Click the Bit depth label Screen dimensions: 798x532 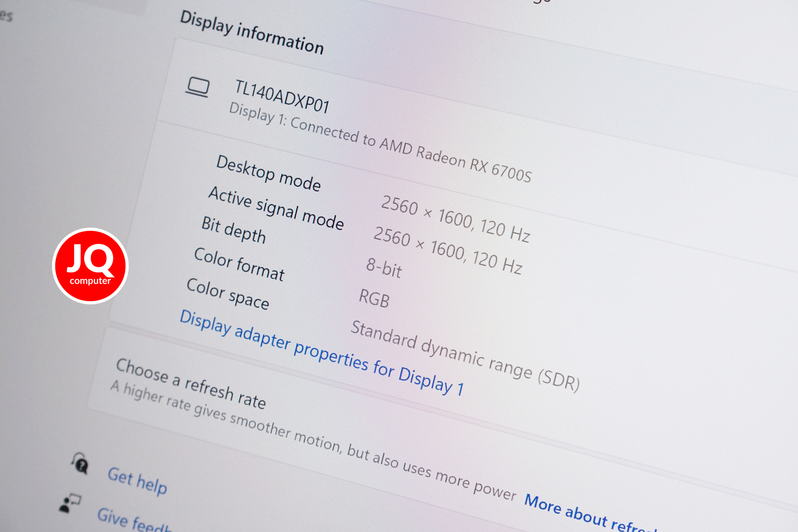point(234,229)
